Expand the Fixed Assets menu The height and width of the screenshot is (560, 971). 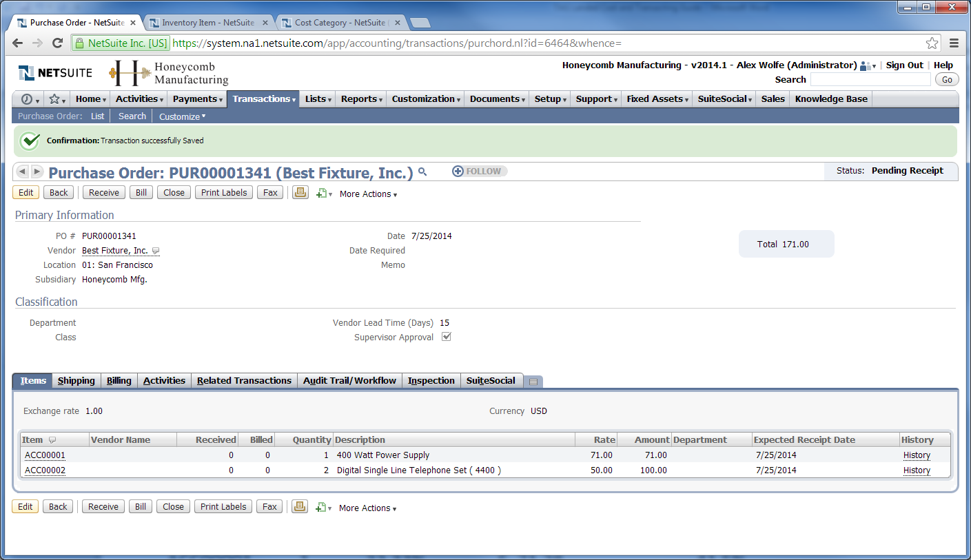[x=656, y=99]
